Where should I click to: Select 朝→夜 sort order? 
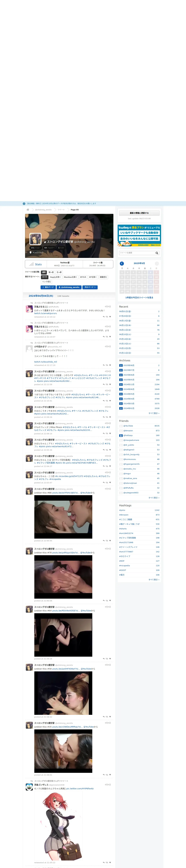[x=51, y=272]
